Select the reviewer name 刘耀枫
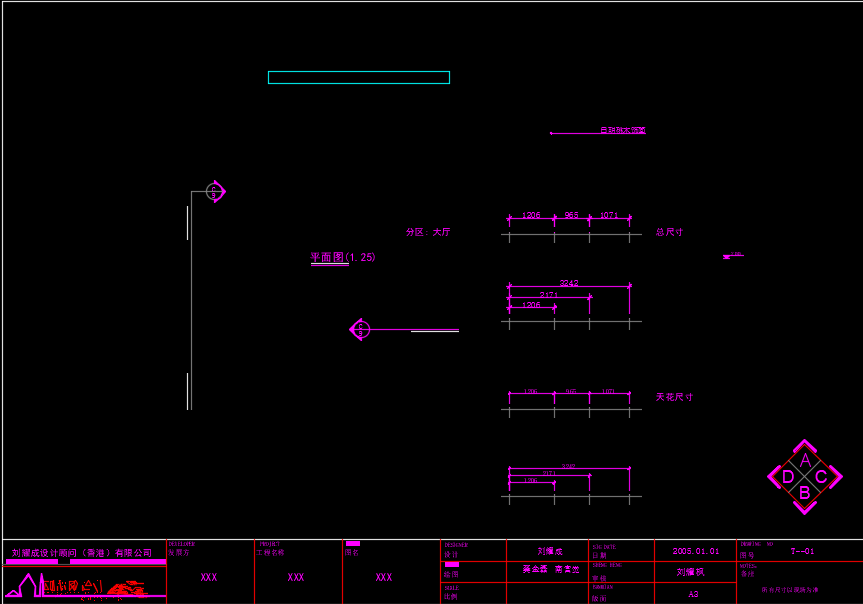Screen dimensions: 863x604 click(690, 572)
